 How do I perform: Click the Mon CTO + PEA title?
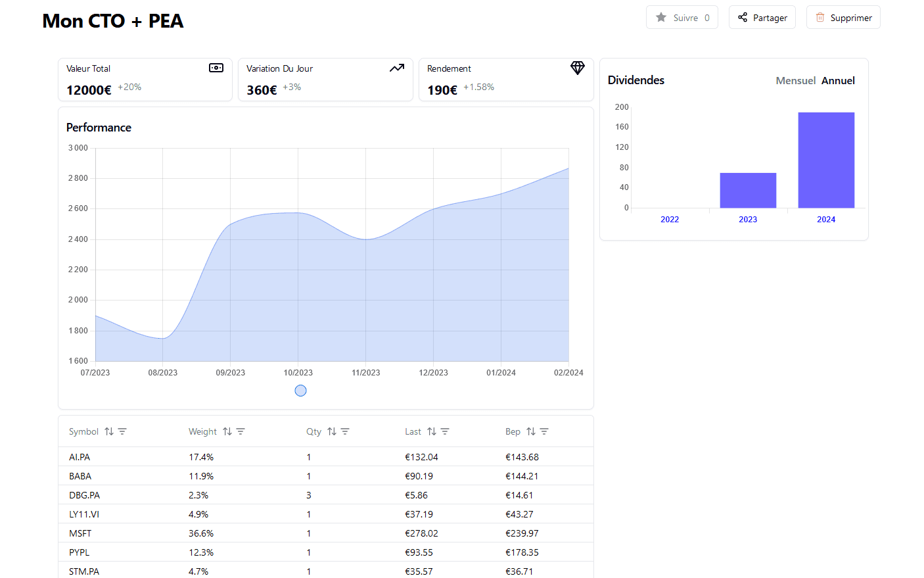click(113, 21)
